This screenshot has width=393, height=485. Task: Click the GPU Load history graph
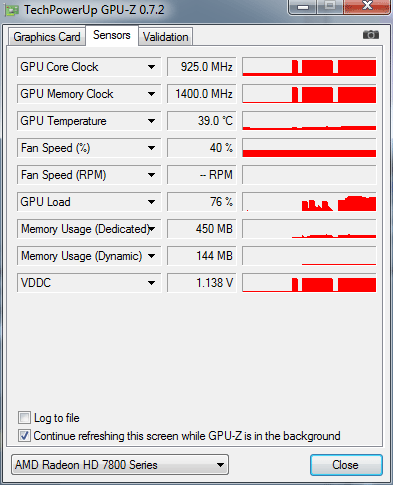point(309,202)
